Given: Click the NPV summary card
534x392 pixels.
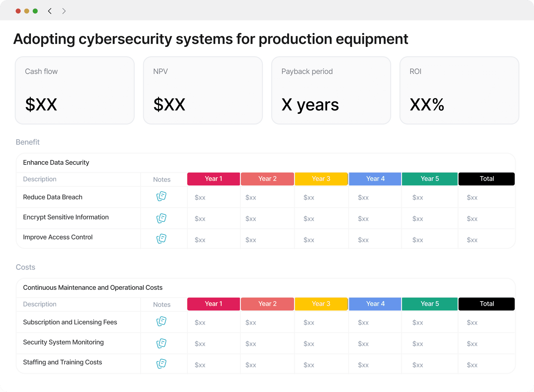Looking at the screenshot, I should [203, 90].
